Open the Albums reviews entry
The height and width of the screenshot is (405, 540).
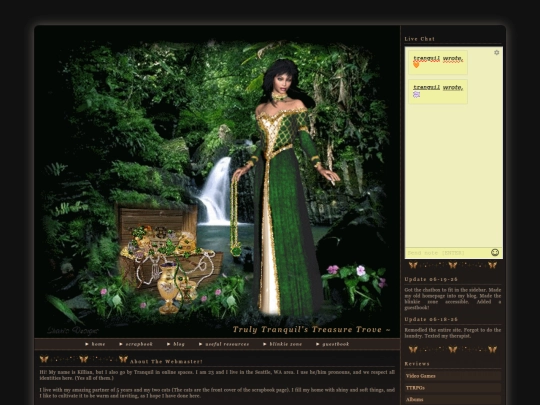point(453,399)
